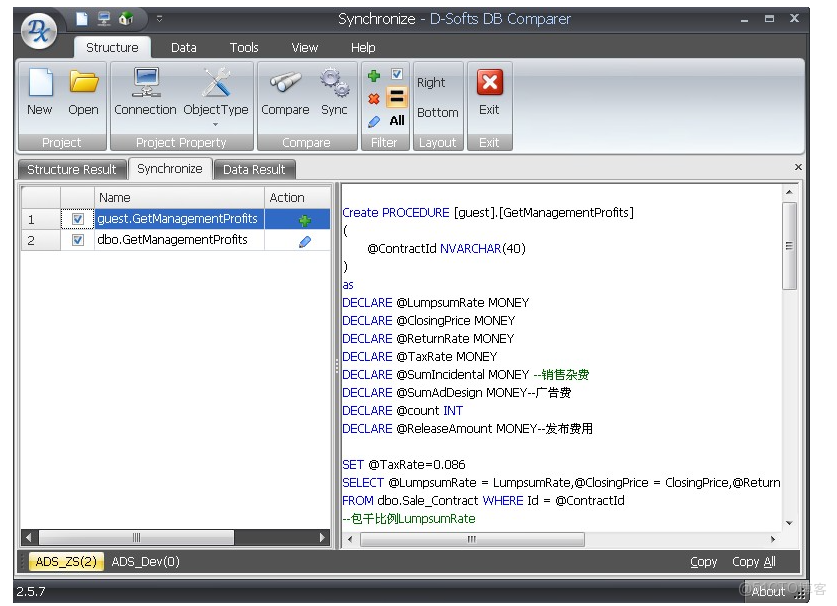Switch to the Data Result tab

coord(255,169)
